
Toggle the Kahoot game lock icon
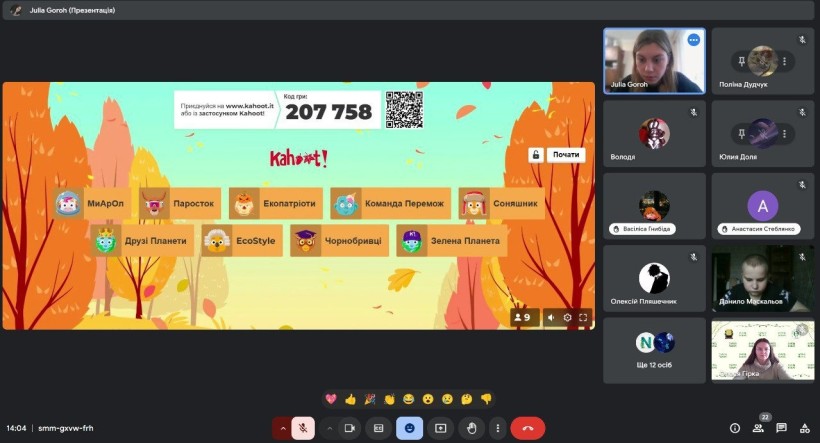coord(536,155)
